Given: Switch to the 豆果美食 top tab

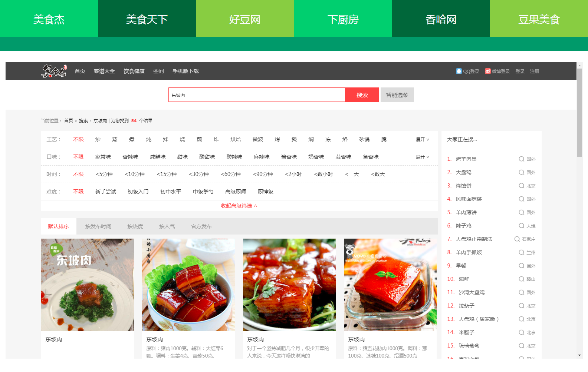Looking at the screenshot, I should 539,19.
